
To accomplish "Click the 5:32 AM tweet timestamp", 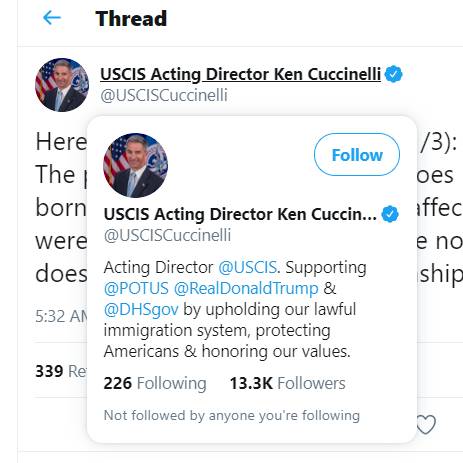I will click(61, 316).
